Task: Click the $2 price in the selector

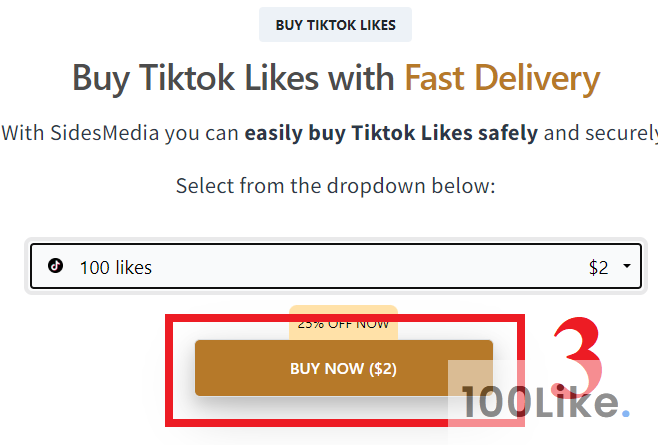Action: coord(598,267)
